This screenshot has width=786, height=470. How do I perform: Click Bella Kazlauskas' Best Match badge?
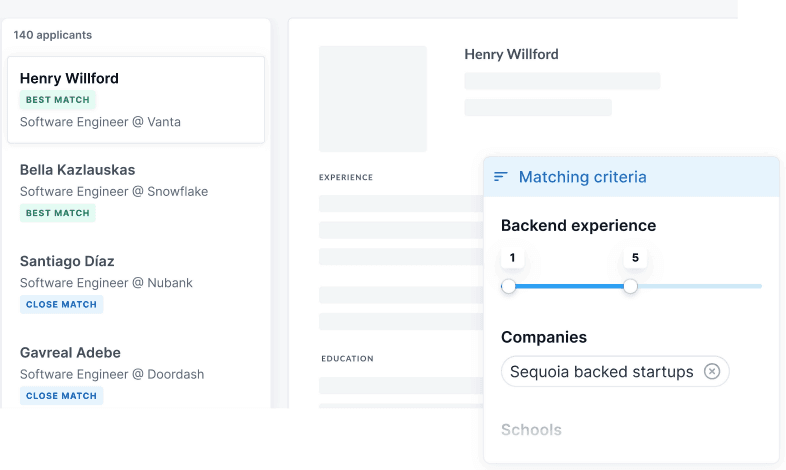click(57, 213)
